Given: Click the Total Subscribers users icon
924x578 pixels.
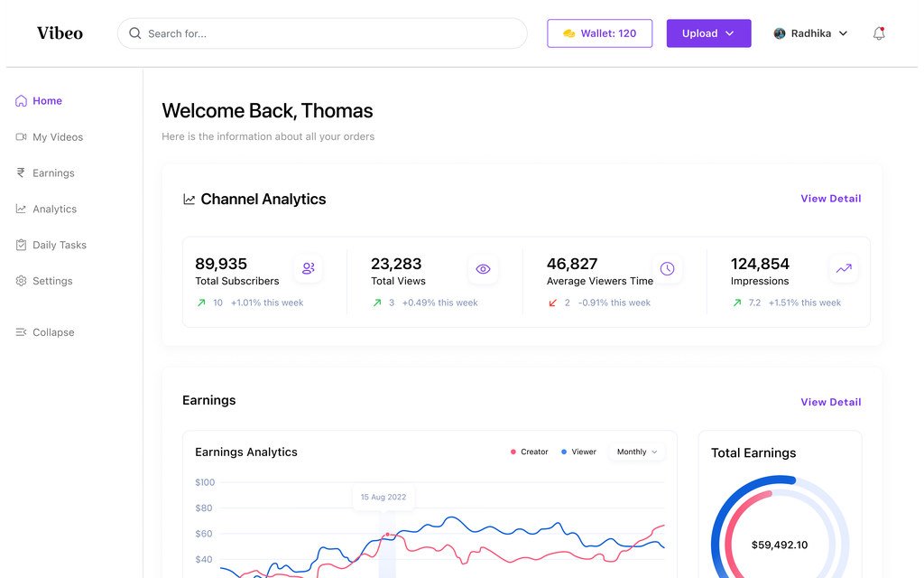Looking at the screenshot, I should [309, 268].
